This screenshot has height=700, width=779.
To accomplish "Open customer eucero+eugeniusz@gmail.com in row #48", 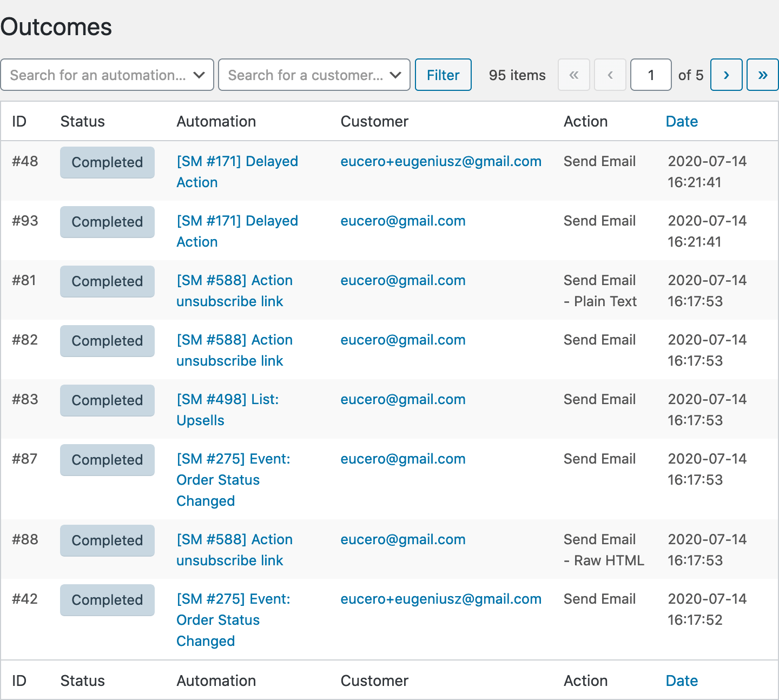I will click(x=441, y=161).
